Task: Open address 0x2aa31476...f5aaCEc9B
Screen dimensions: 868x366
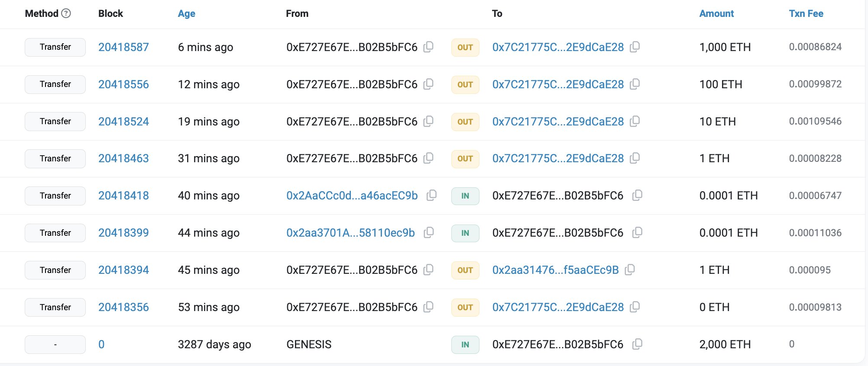Action: (x=555, y=270)
